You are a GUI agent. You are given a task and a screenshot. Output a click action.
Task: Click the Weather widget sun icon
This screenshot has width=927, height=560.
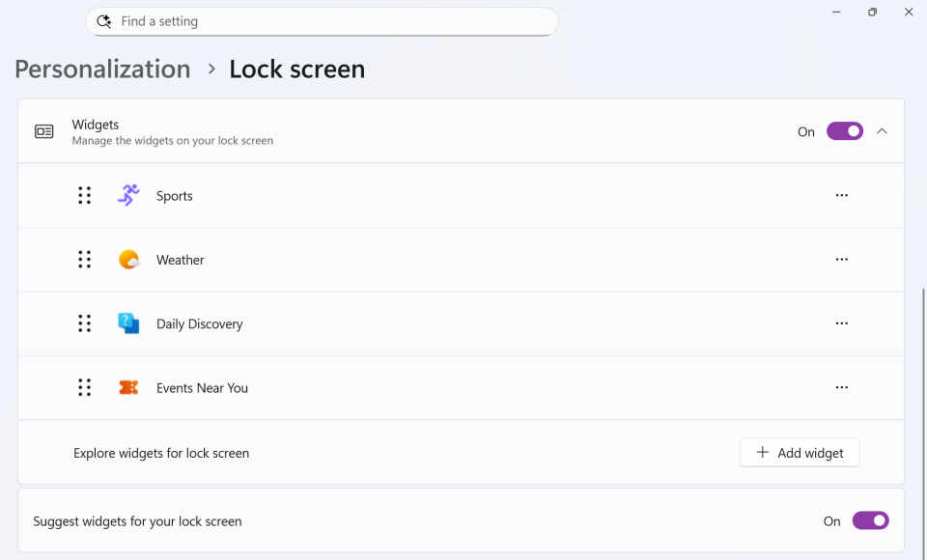click(128, 260)
